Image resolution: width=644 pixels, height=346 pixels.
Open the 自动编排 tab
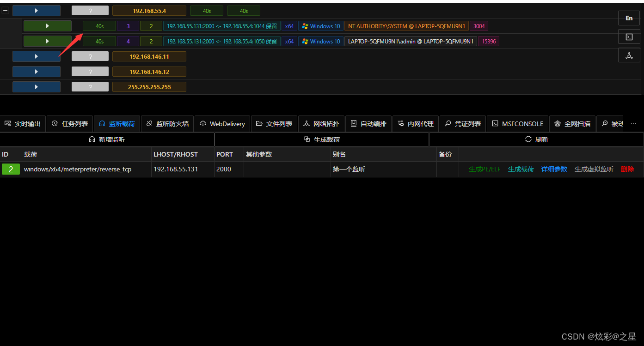pos(368,124)
